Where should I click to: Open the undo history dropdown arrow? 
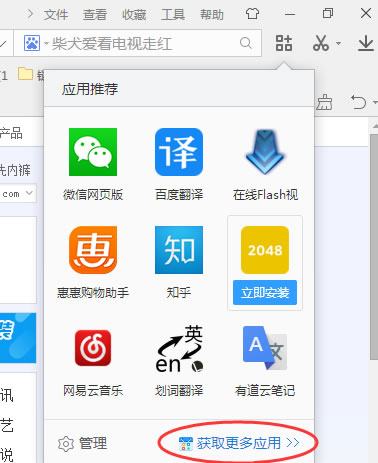point(375,103)
